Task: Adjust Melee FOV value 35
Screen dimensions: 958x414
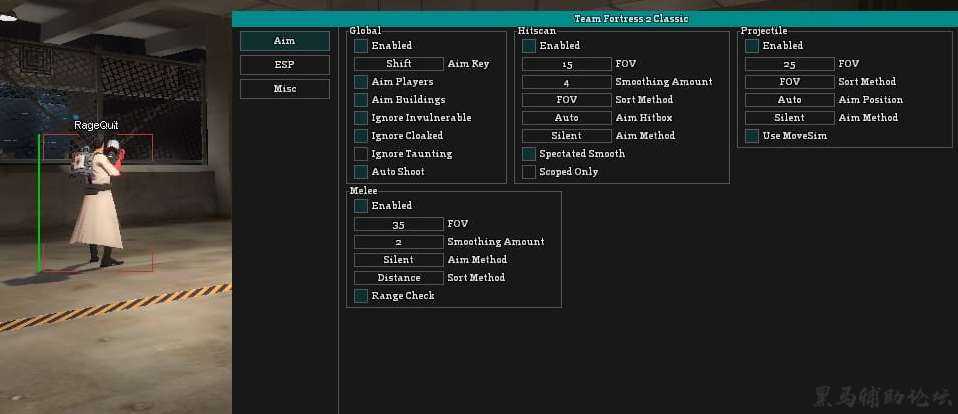Action: point(399,224)
